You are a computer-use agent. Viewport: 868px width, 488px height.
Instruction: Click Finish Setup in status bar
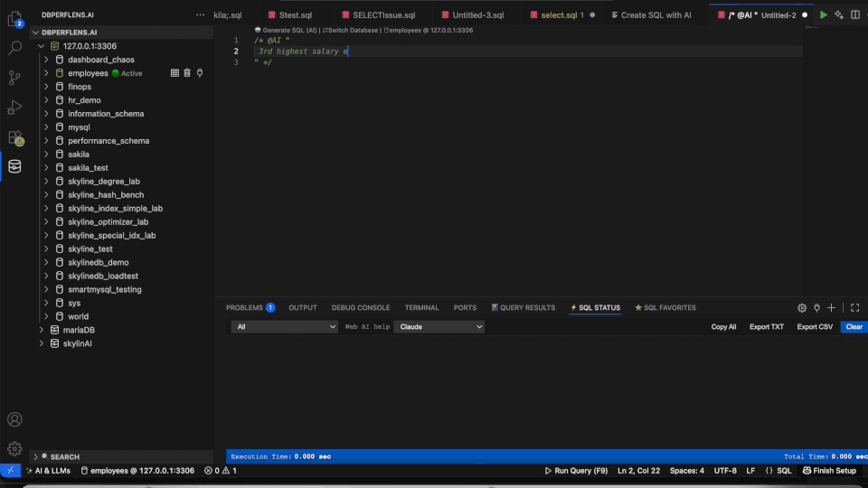tap(829, 471)
